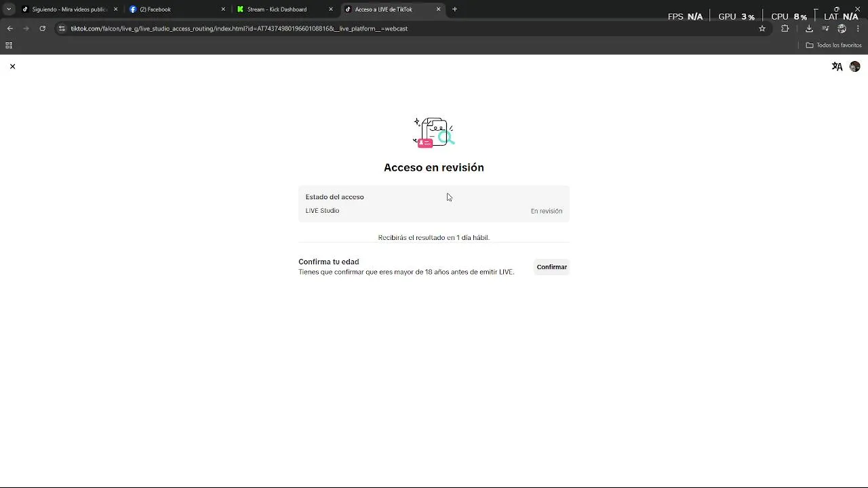This screenshot has height=488, width=868.
Task: Click the Confirma tu edad heading
Action: (328, 262)
